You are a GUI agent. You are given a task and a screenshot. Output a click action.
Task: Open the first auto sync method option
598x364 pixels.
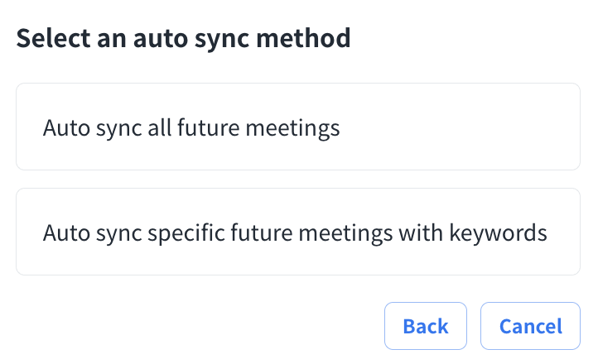click(x=297, y=127)
